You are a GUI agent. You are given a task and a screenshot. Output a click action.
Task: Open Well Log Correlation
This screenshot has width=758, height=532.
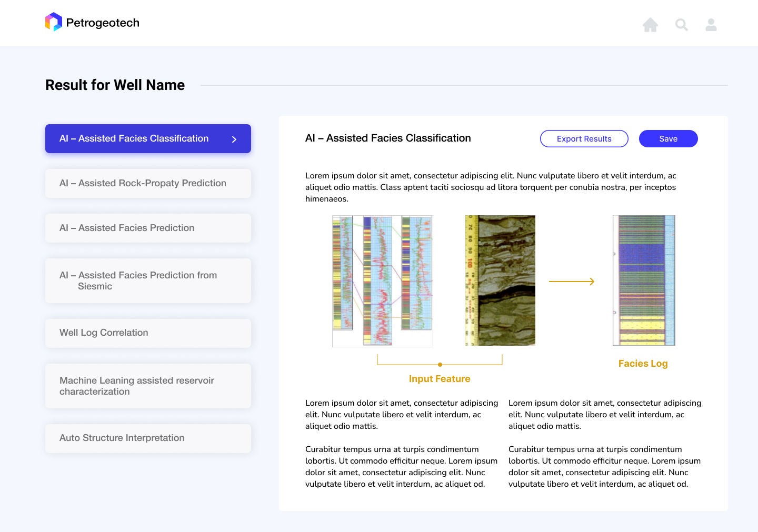pos(148,333)
